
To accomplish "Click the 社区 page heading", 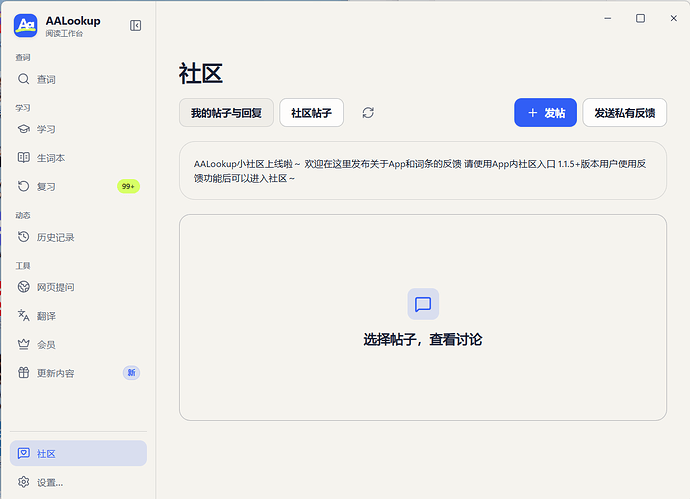I will click(x=201, y=73).
